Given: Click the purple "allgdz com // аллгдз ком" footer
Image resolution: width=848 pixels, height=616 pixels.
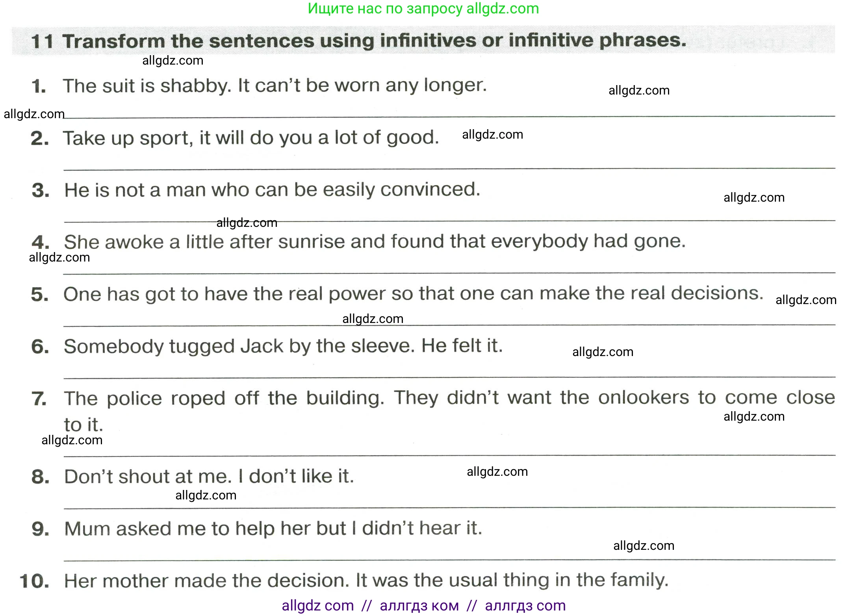Looking at the screenshot, I should coord(423,605).
